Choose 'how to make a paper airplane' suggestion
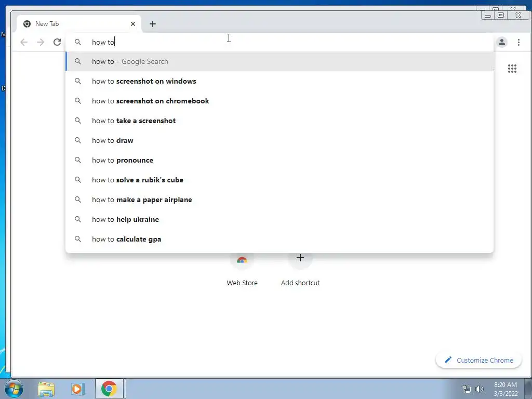This screenshot has width=532, height=399. 280,199
